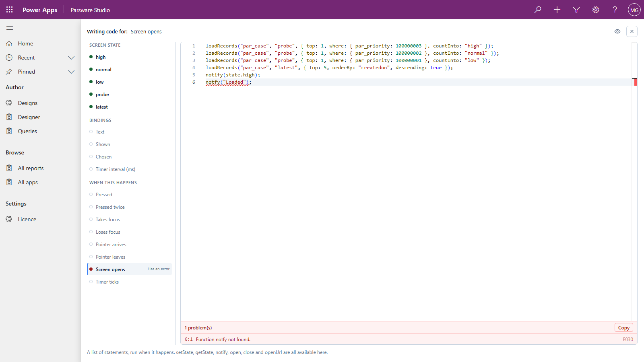This screenshot has height=362, width=644.
Task: Select the probe screen state
Action: click(130, 95)
